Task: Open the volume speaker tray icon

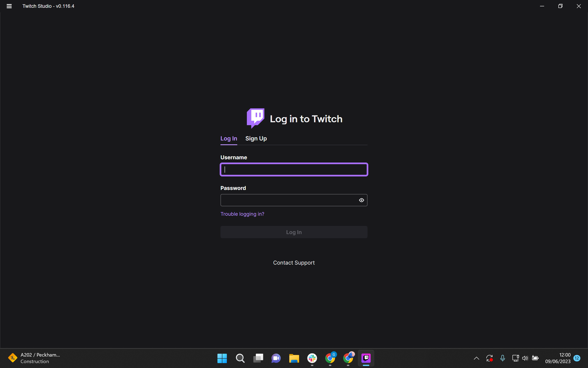Action: coord(525,358)
